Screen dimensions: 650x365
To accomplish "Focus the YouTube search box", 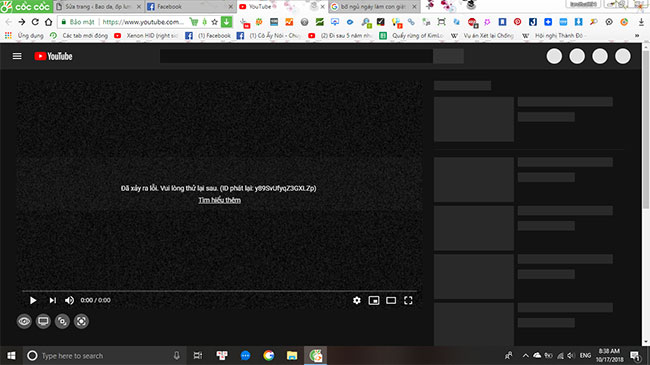I will (x=296, y=56).
